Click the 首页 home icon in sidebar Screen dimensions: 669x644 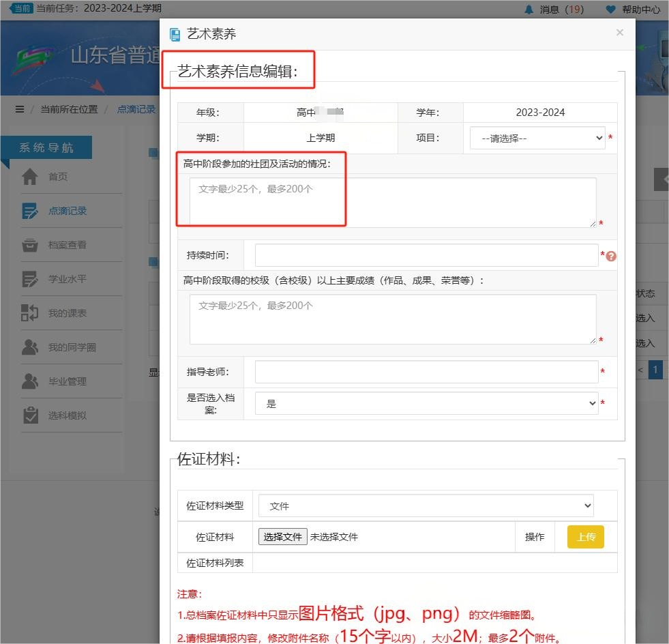point(30,177)
